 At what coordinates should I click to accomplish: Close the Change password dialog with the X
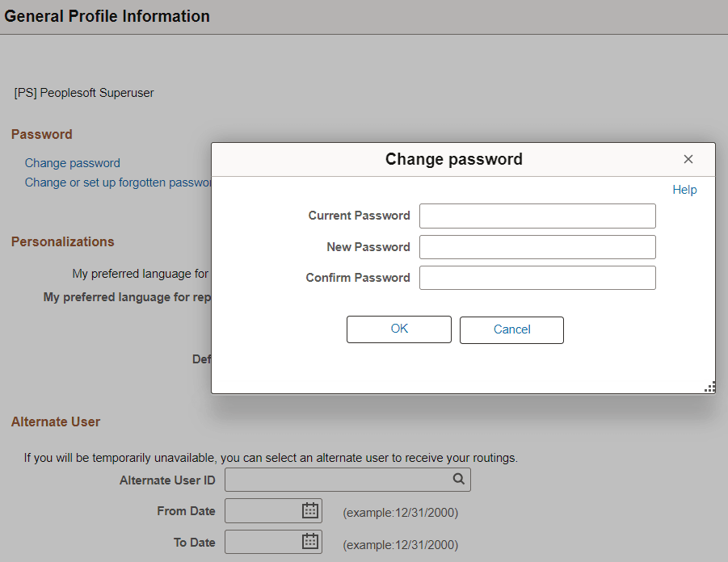pos(688,159)
